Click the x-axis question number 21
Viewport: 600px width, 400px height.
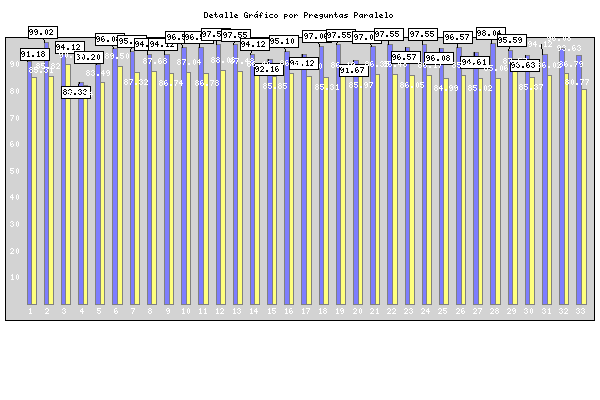(x=374, y=311)
